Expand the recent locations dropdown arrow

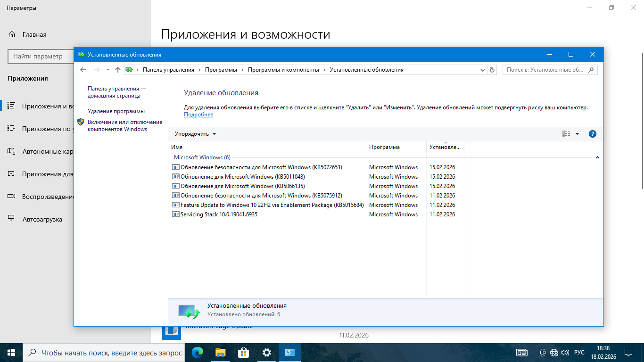[108, 70]
